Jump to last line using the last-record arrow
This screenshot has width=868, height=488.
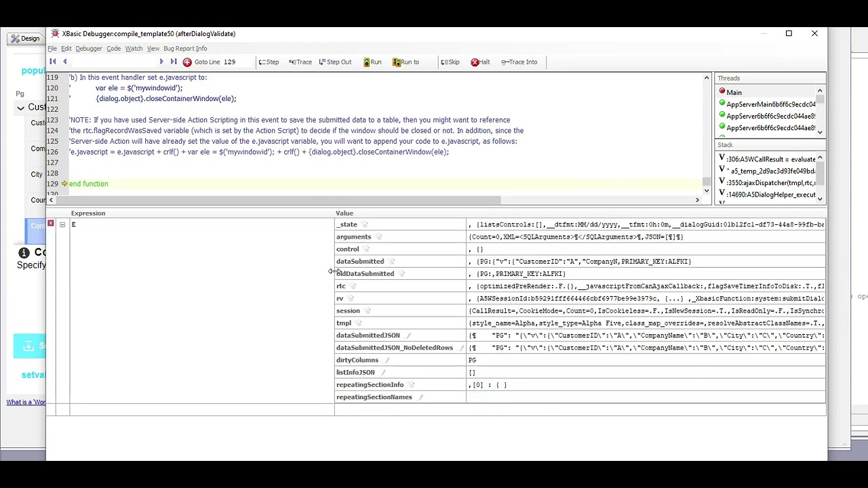click(174, 62)
